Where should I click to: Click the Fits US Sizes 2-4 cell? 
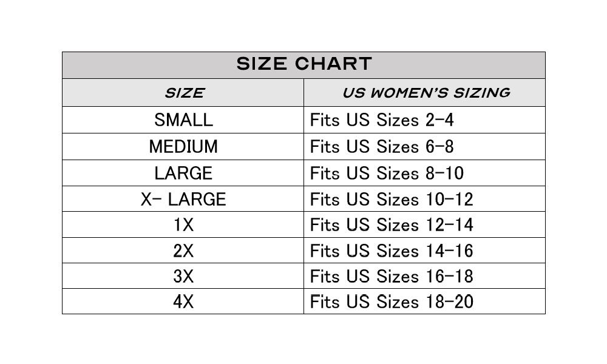point(425,120)
